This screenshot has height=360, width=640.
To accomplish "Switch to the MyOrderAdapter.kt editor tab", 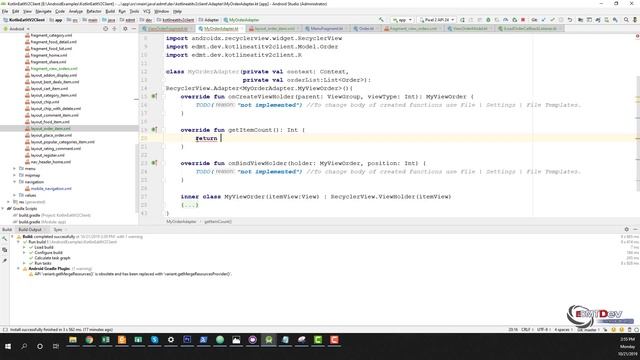I will coord(221,29).
